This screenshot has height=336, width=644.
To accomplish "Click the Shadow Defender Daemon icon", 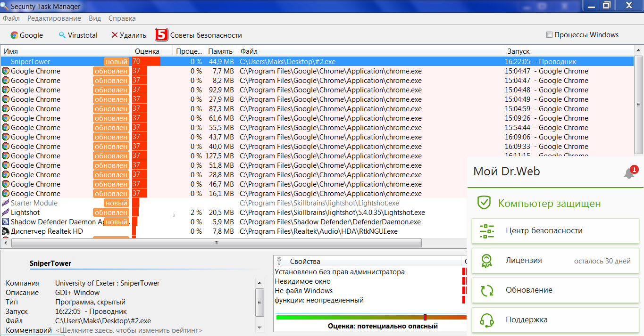I will coord(6,222).
